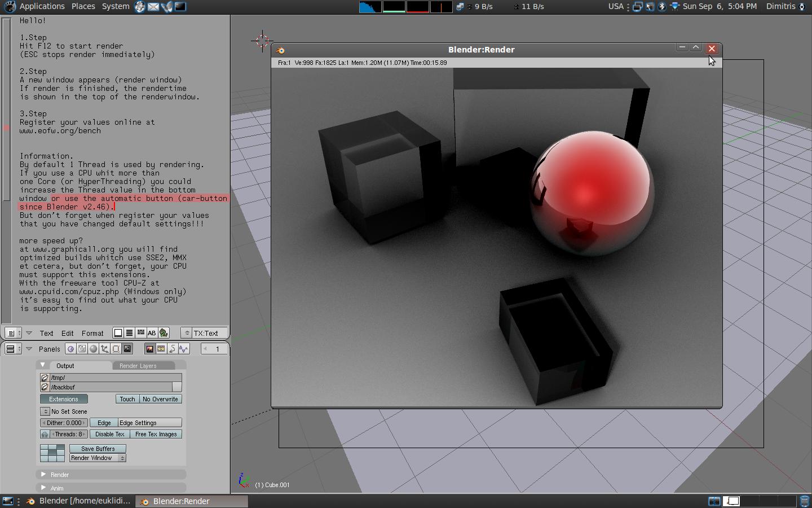The image size is (812, 508).
Task: Switch to the Render Layers tab
Action: [x=138, y=366]
